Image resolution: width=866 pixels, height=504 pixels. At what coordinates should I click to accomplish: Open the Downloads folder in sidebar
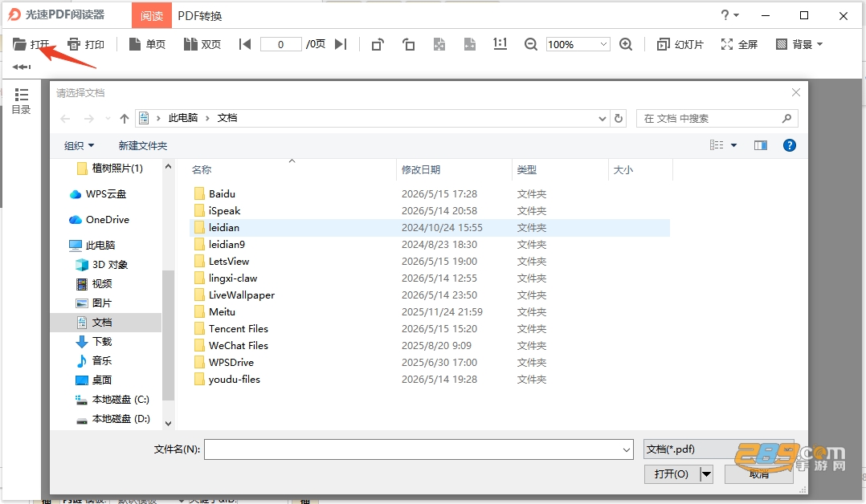(x=94, y=342)
